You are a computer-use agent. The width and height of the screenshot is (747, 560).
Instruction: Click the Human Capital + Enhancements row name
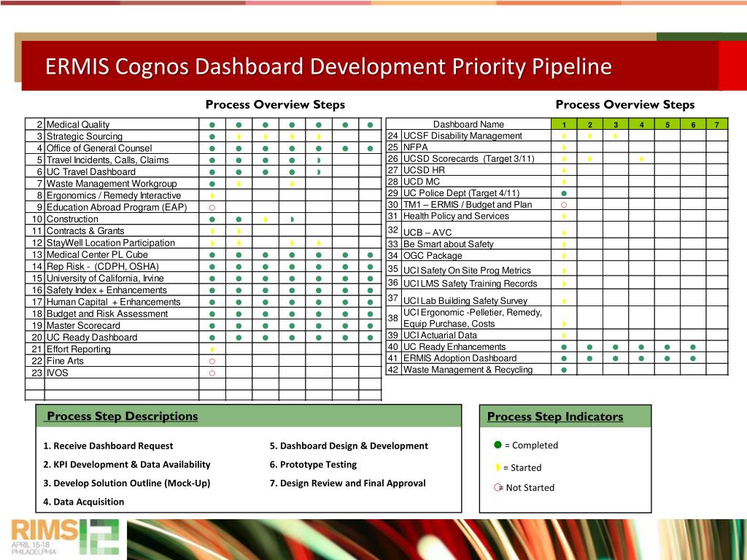pyautogui.click(x=113, y=302)
